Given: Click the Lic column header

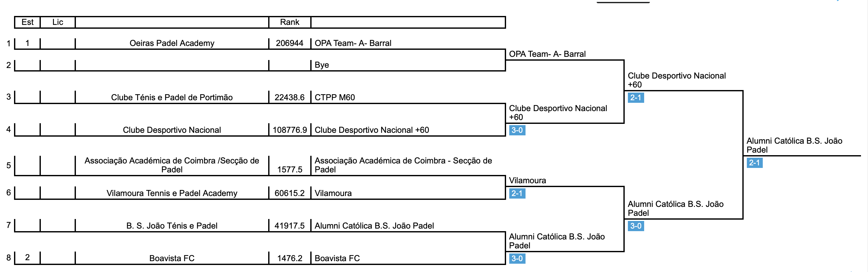Looking at the screenshot, I should 58,22.
